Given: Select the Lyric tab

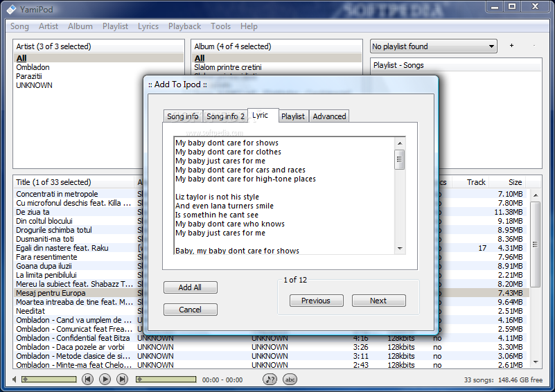Looking at the screenshot, I should click(263, 116).
